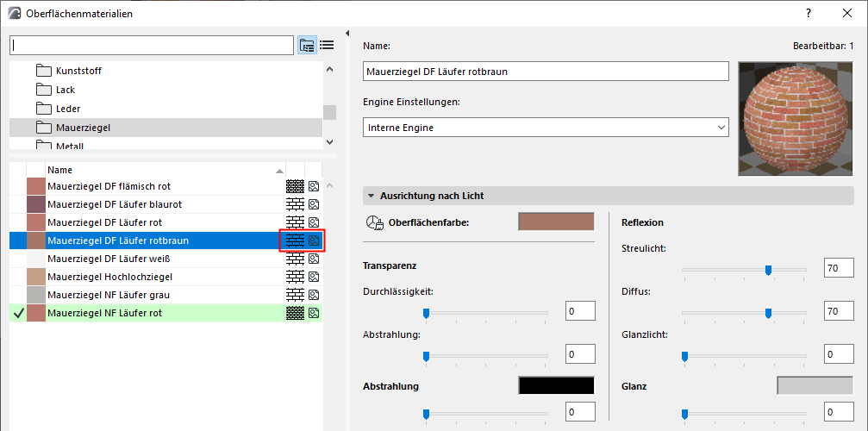Image resolution: width=868 pixels, height=431 pixels.
Task: Select Mauerziegel Hochlochziegel row
Action: (x=165, y=276)
